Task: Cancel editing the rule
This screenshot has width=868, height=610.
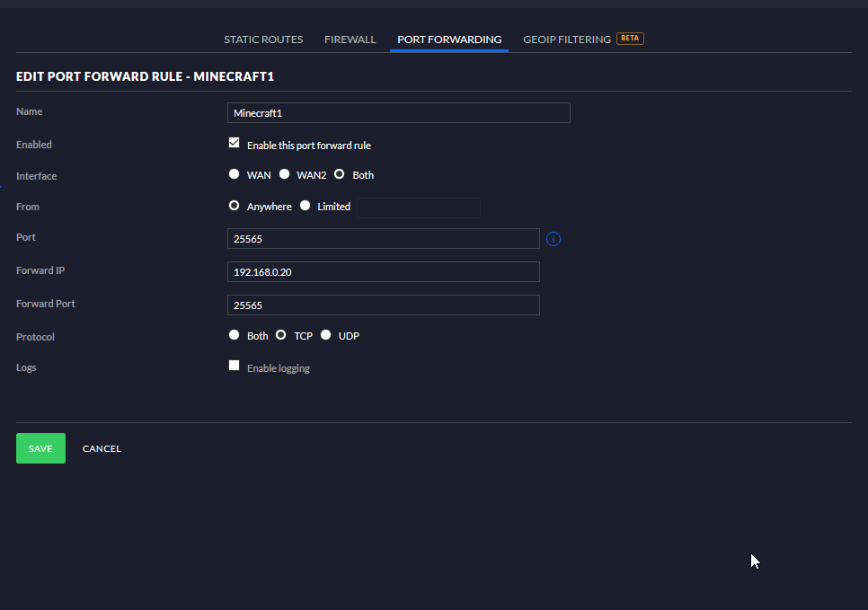Action: (x=102, y=448)
